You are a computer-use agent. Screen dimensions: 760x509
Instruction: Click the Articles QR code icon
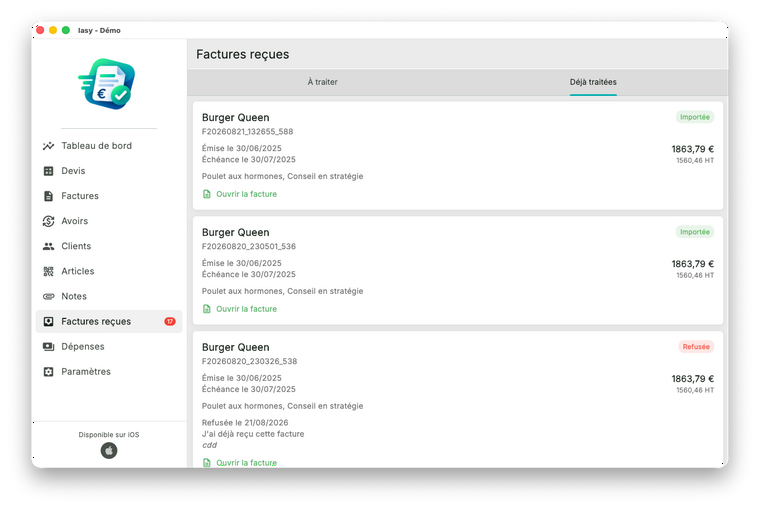point(48,271)
